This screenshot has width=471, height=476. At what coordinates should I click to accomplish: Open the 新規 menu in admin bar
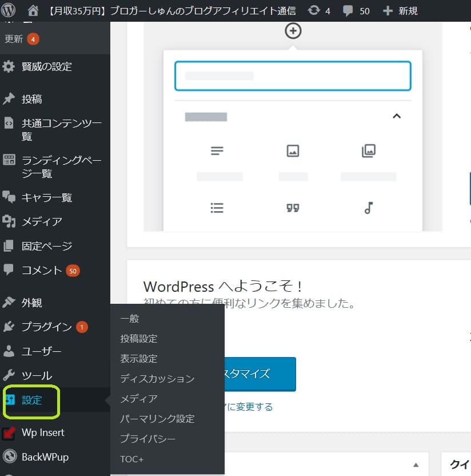(x=408, y=11)
